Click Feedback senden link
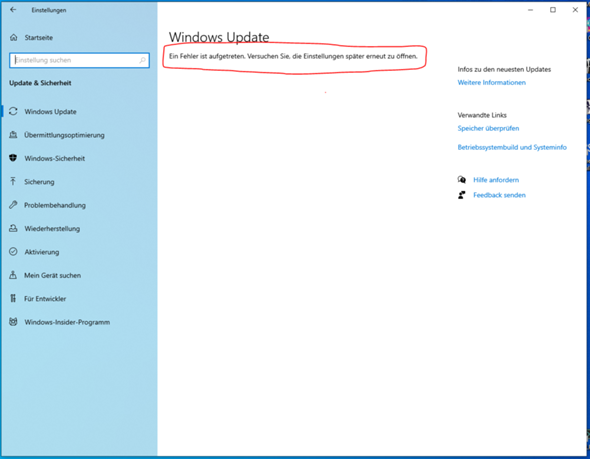 [499, 195]
